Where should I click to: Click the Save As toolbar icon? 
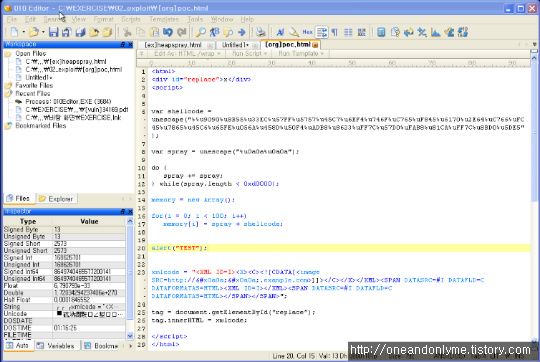[x=66, y=32]
